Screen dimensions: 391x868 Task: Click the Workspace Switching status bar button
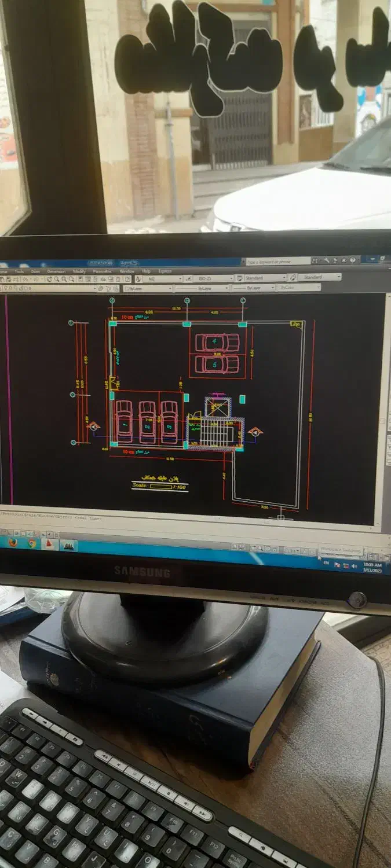pyautogui.click(x=341, y=549)
